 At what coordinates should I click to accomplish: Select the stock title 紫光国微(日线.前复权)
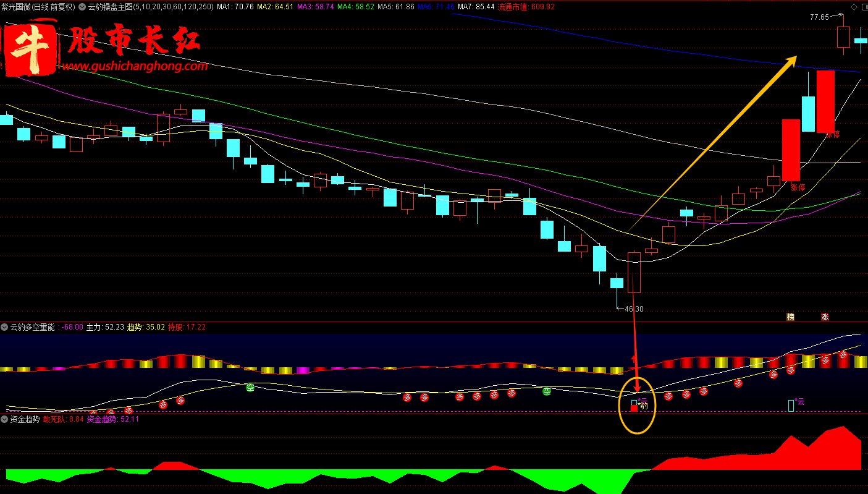(38, 7)
